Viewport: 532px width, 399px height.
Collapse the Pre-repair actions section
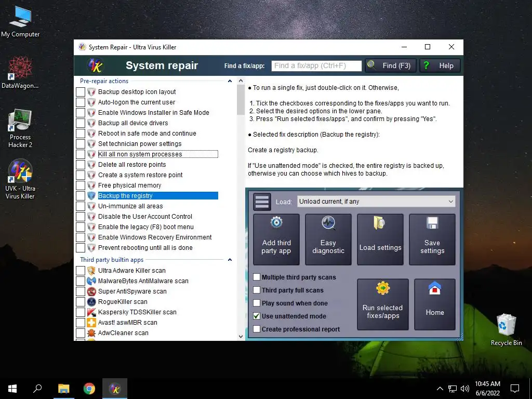[230, 81]
